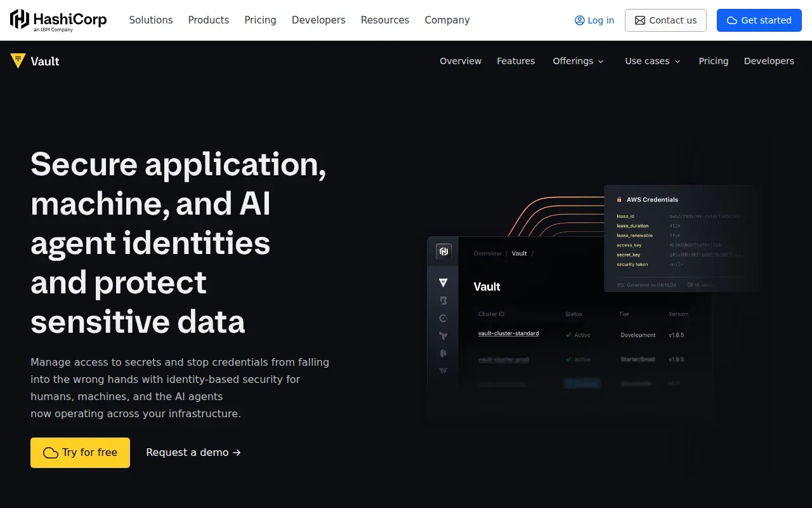Click the Log in link

pyautogui.click(x=594, y=20)
